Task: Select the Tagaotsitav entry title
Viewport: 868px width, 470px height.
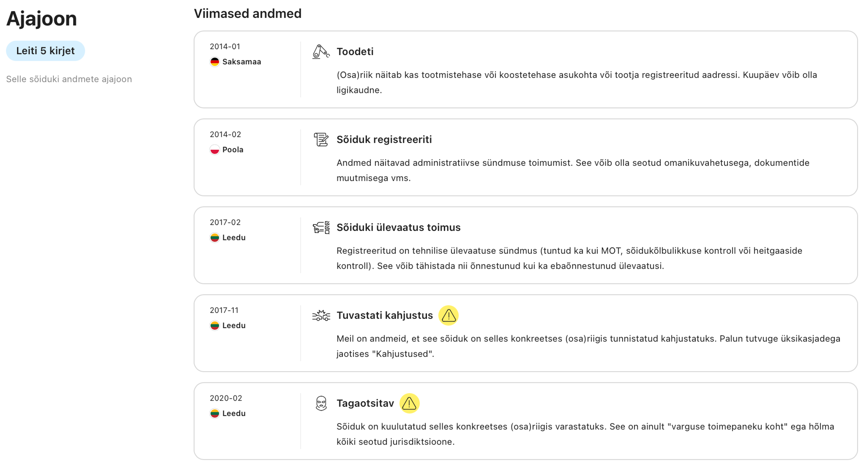Action: (365, 403)
